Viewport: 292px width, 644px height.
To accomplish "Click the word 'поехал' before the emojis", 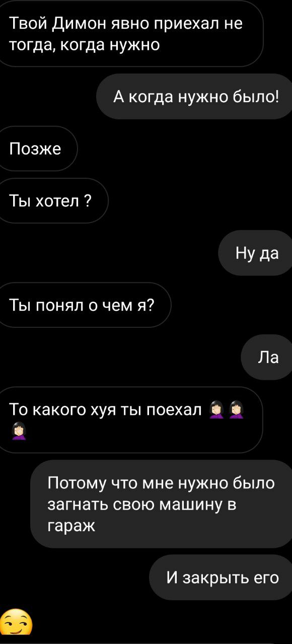I will pos(173,410).
